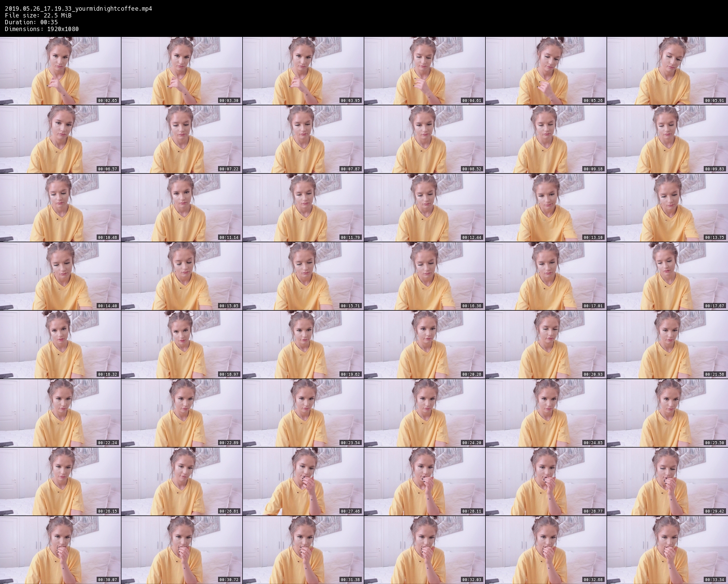View the frame at 00:08.52
Viewport: 728px width, 584px height.
pos(424,139)
